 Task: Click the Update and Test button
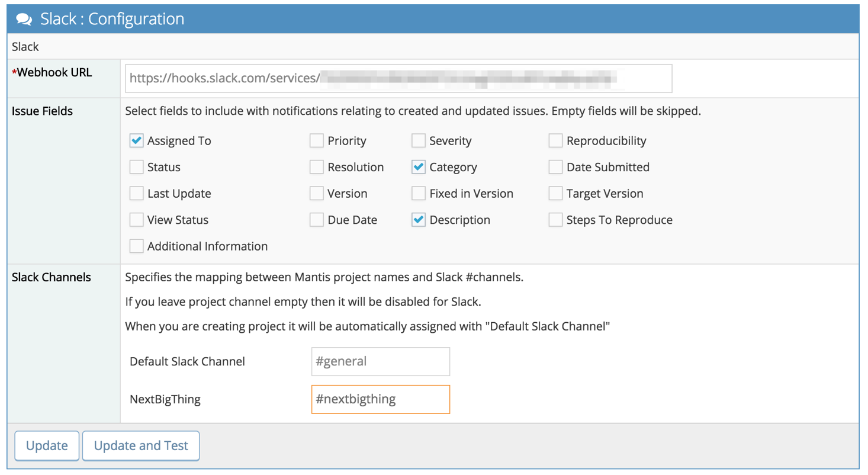141,446
